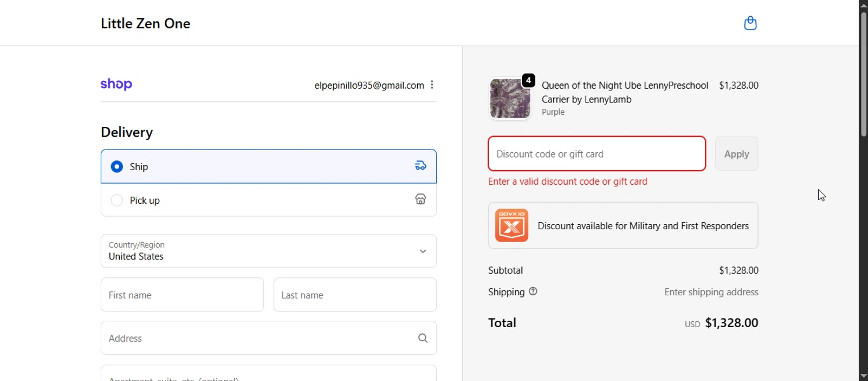Open the Country/Region dropdown
The height and width of the screenshot is (381, 868).
click(x=269, y=251)
